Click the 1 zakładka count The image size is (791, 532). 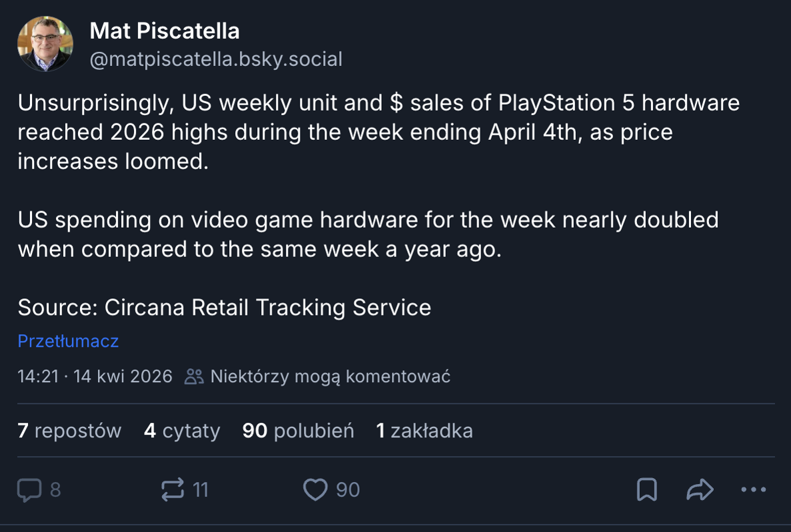[x=424, y=431]
